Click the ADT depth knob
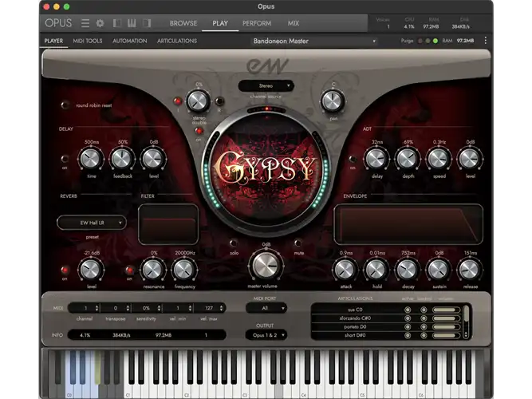Viewport: 532px width, 399px height. pos(407,159)
